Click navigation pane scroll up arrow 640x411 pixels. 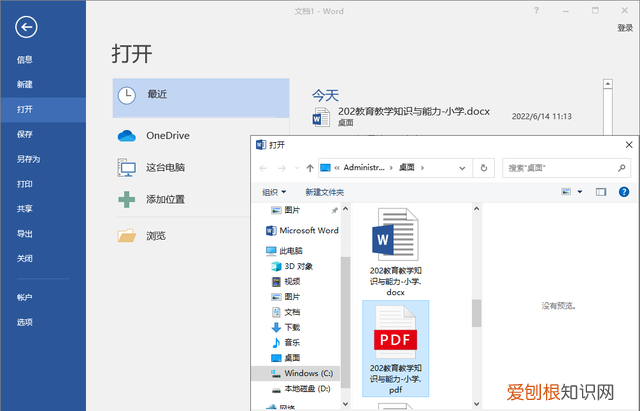point(345,209)
